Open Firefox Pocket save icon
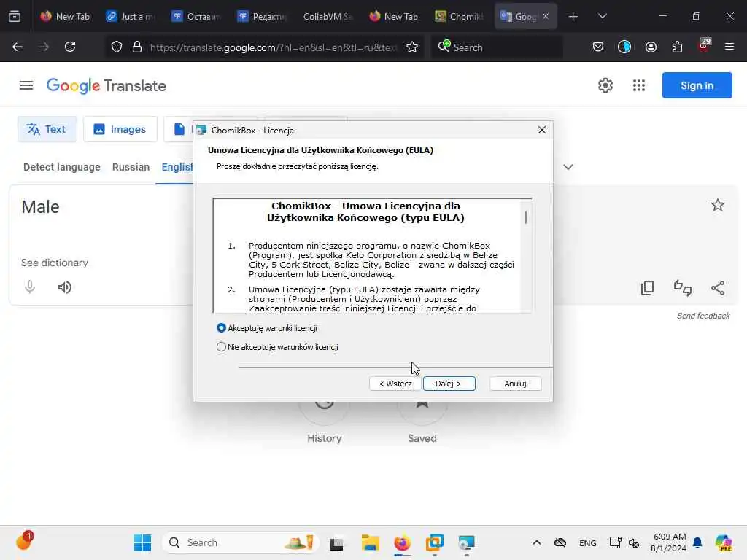This screenshot has height=560, width=747. coord(598,47)
